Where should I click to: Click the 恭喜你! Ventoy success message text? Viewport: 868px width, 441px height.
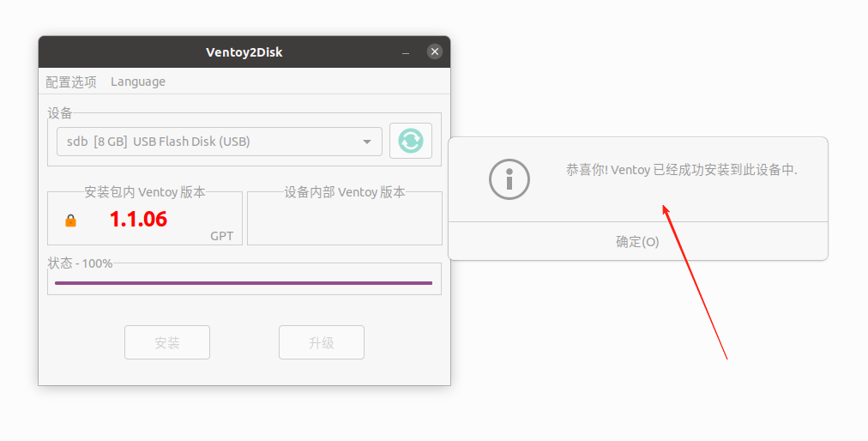click(681, 170)
